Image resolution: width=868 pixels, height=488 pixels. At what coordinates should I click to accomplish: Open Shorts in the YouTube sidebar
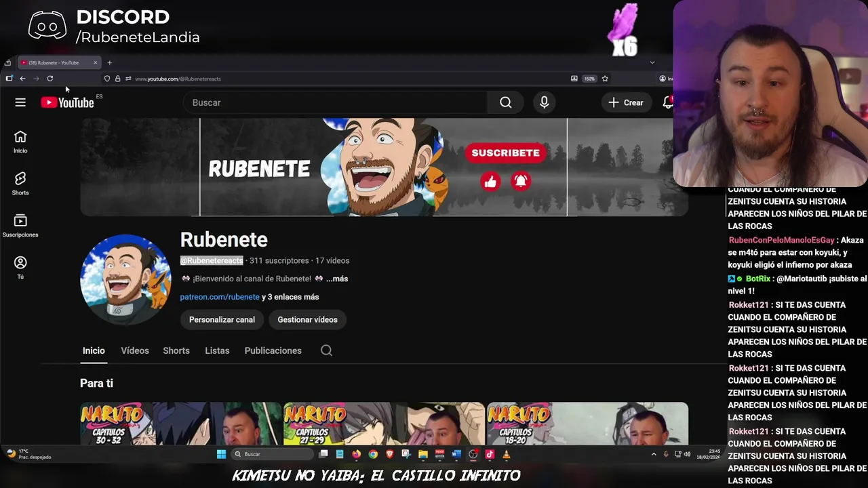[x=20, y=184]
